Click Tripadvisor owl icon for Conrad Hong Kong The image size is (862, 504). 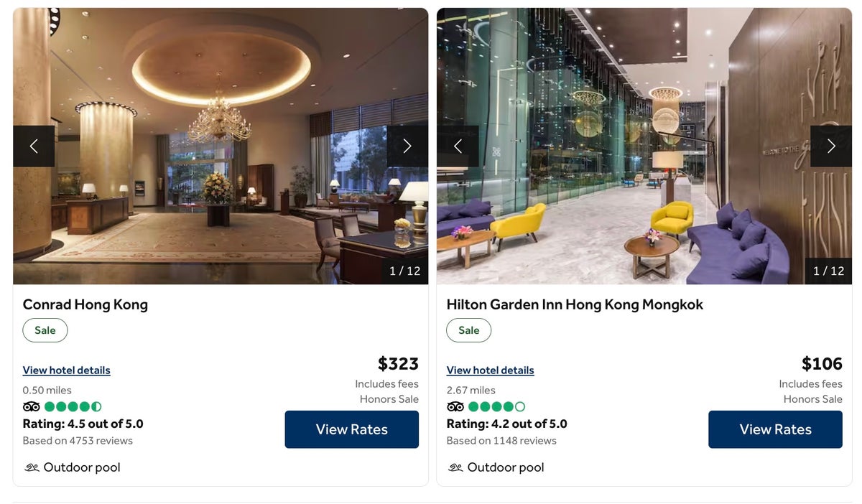32,407
